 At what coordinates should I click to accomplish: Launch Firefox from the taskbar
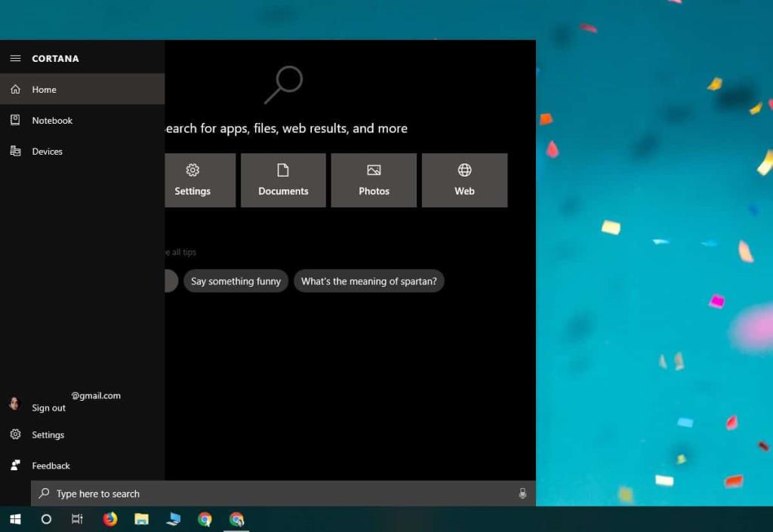point(109,518)
